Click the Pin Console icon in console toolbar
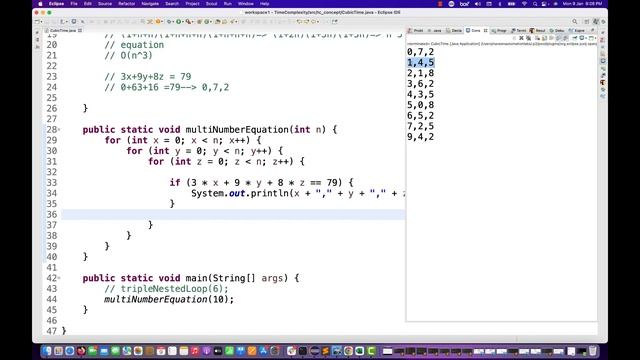This screenshot has height=360, width=640. [x=575, y=38]
